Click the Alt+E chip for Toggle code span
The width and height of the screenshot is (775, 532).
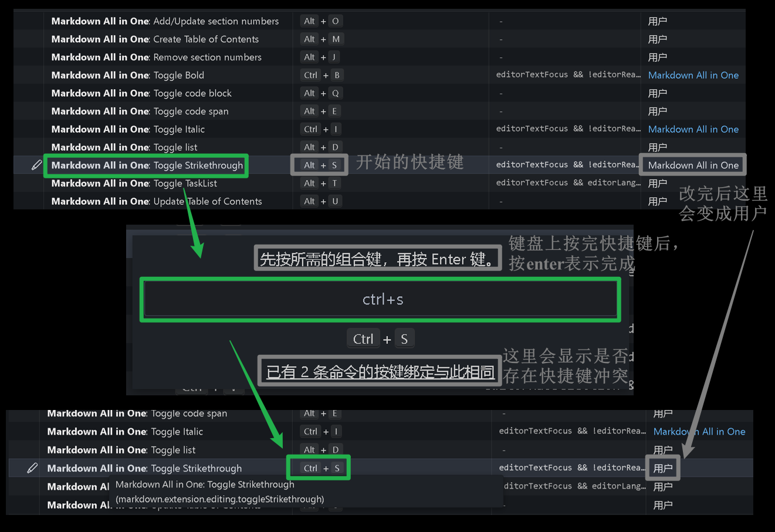pyautogui.click(x=319, y=111)
